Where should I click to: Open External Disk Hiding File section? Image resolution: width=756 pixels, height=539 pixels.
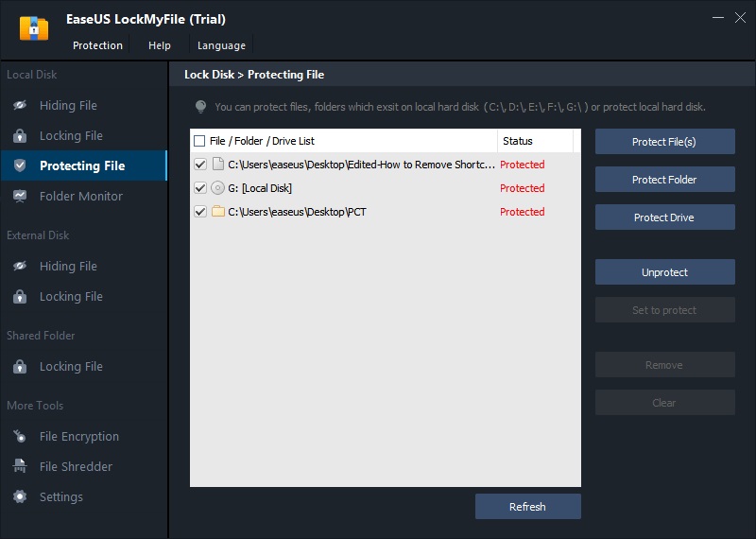pyautogui.click(x=83, y=266)
